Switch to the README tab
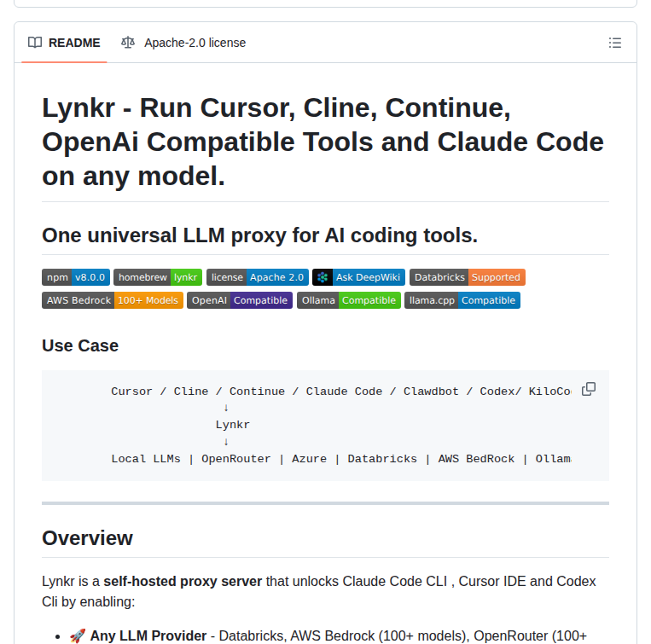The image size is (651, 644). (64, 43)
